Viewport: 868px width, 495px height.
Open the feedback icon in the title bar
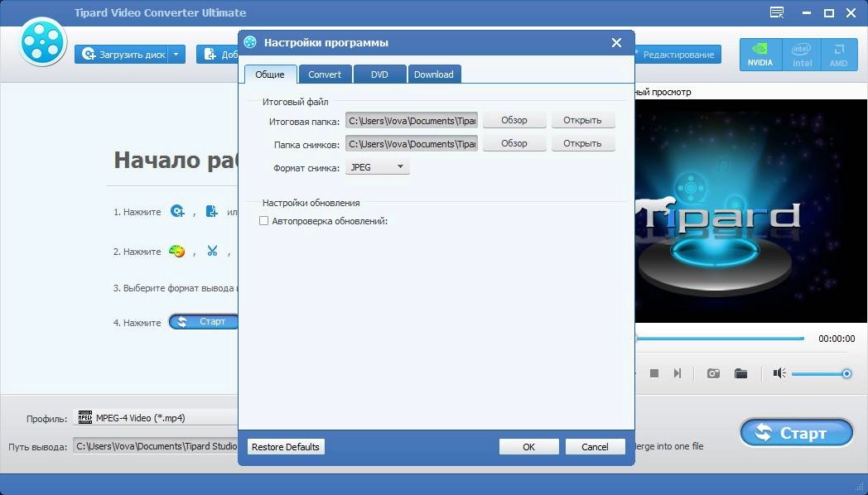pos(777,12)
